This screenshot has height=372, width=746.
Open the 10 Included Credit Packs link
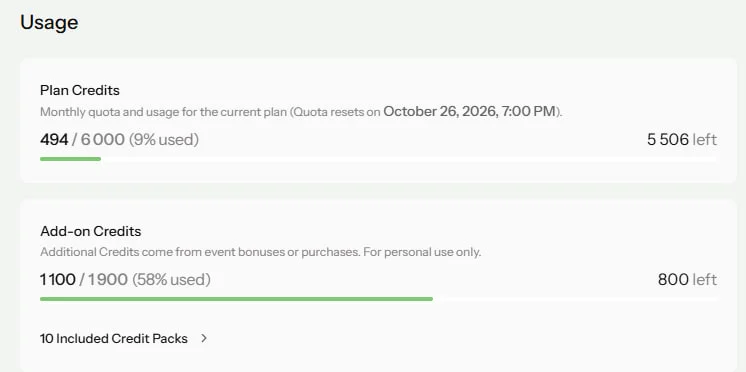pos(124,338)
